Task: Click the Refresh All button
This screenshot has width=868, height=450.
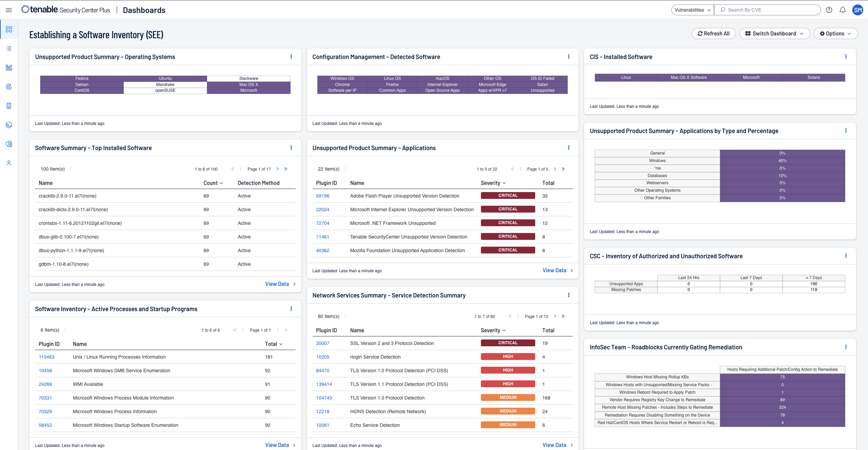Action: pyautogui.click(x=713, y=33)
